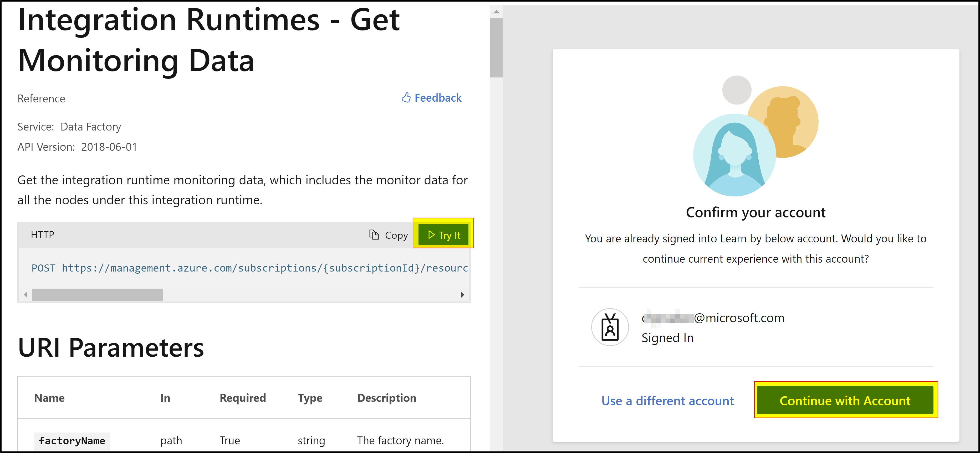Click the factoryName parameter name
The width and height of the screenshot is (980, 453).
coord(72,441)
